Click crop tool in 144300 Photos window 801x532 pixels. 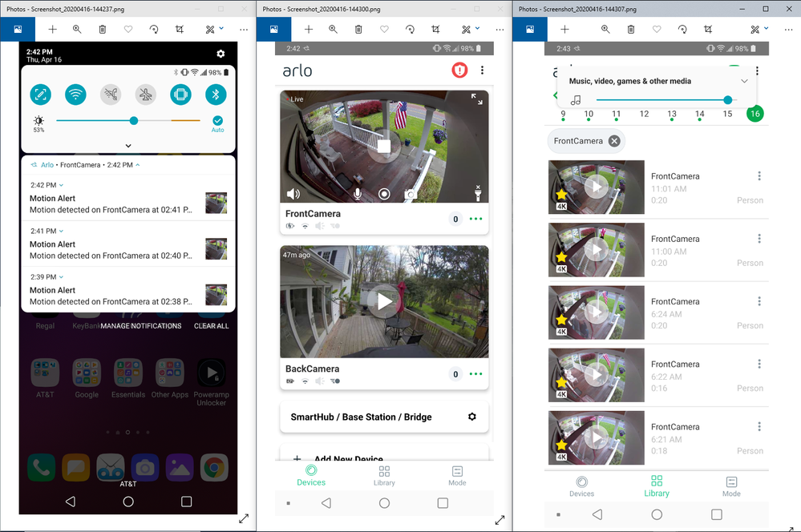pos(435,30)
